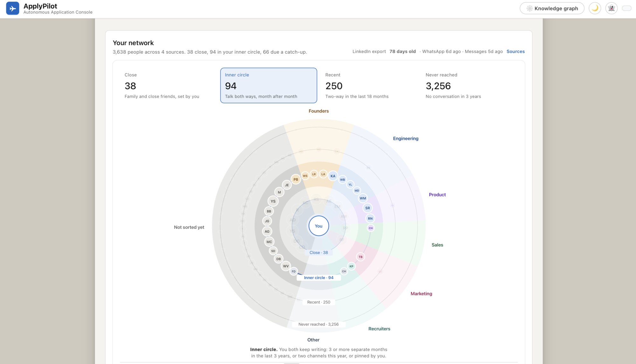Select the YS contact bubble in inner circle ring
Screen dimensions: 636x364
click(273, 202)
